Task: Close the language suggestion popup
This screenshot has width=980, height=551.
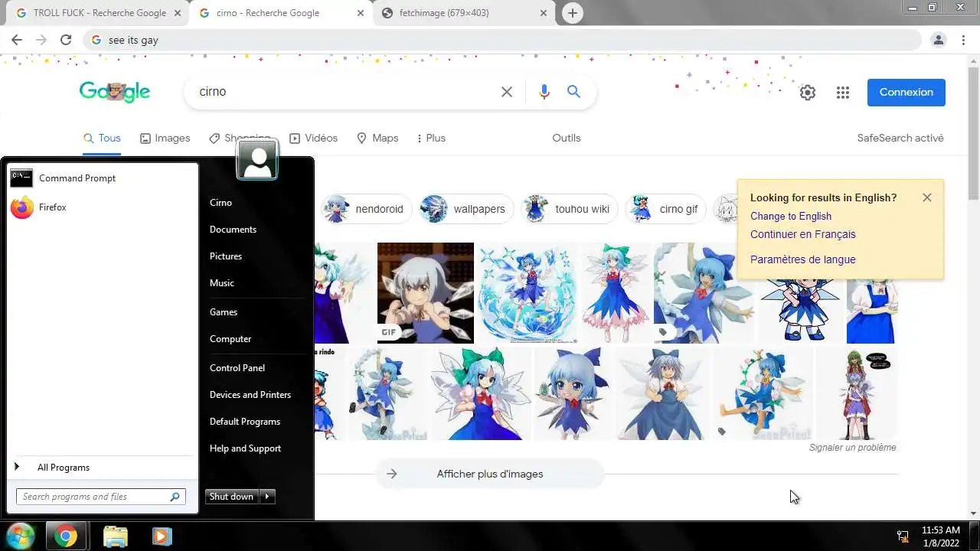Action: point(927,197)
